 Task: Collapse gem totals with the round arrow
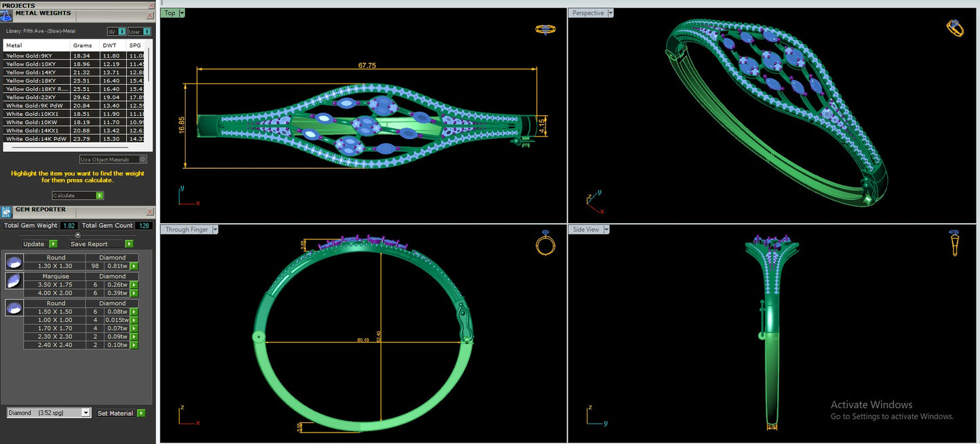[77, 235]
